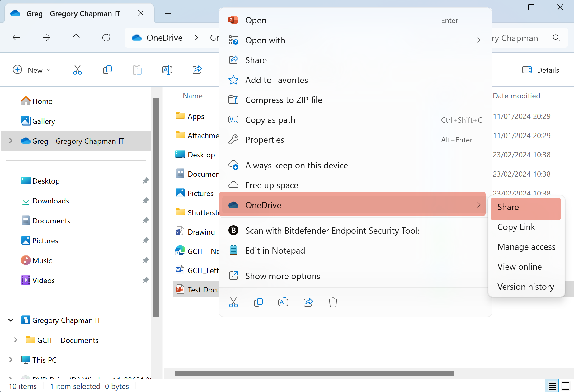Click the Delete trash icon in context menu

333,302
